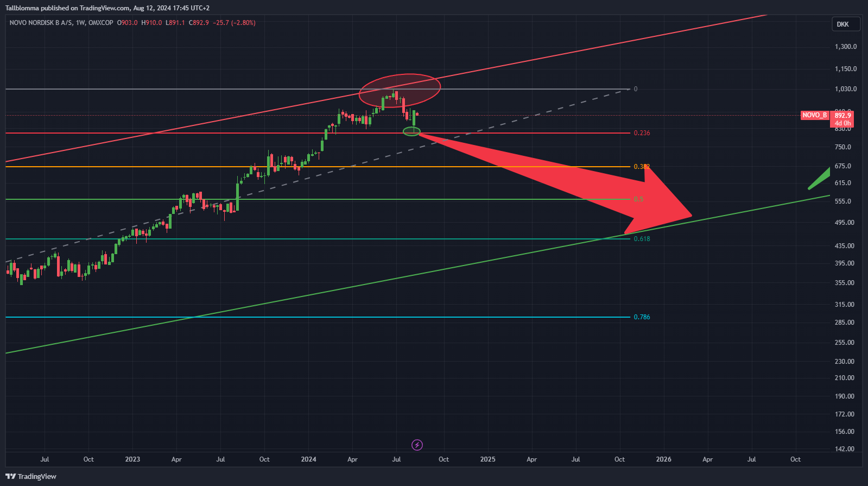Select the Fibonacci 0.5 level label
The image size is (868, 486).
[638, 199]
